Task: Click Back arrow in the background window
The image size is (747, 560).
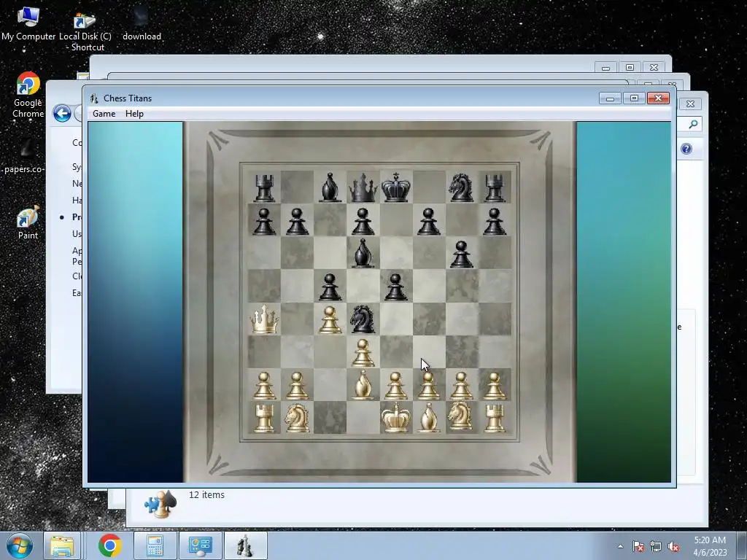Action: [x=62, y=113]
